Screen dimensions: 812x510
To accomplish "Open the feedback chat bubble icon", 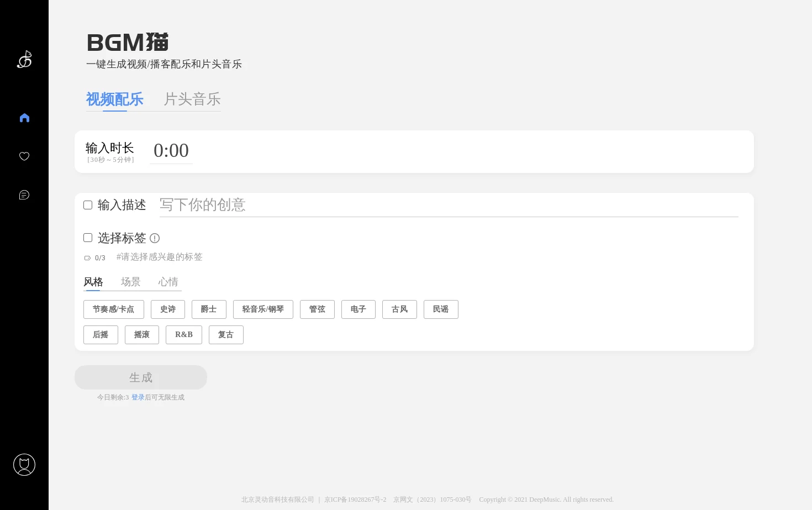I will pos(24,195).
